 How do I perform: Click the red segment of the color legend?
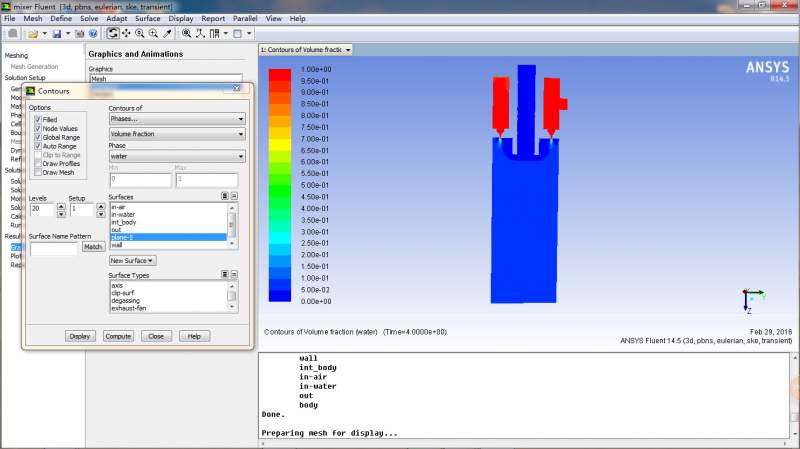point(280,75)
